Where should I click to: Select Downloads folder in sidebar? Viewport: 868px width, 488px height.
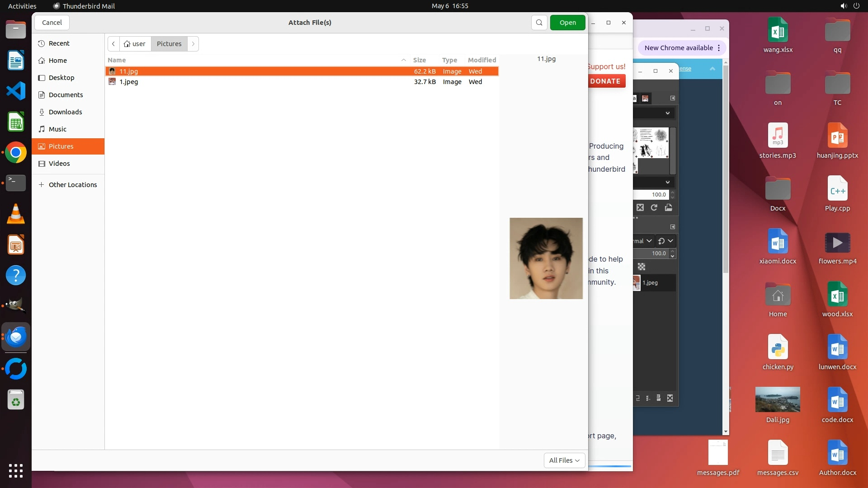click(65, 112)
